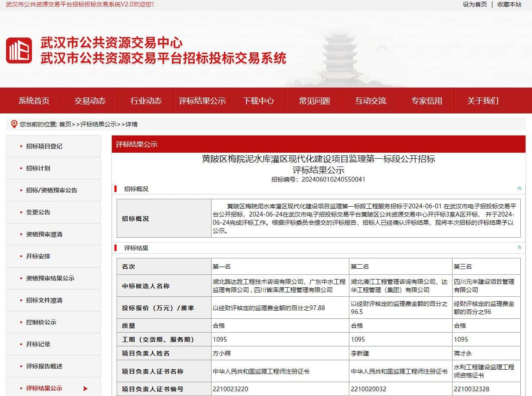Click the red trading center logo icon
The image size is (532, 396).
(19, 50)
